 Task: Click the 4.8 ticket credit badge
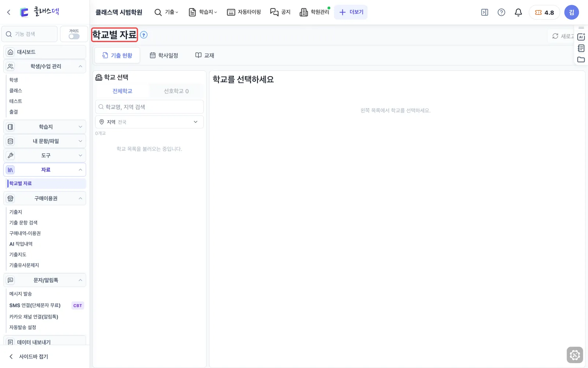[544, 12]
